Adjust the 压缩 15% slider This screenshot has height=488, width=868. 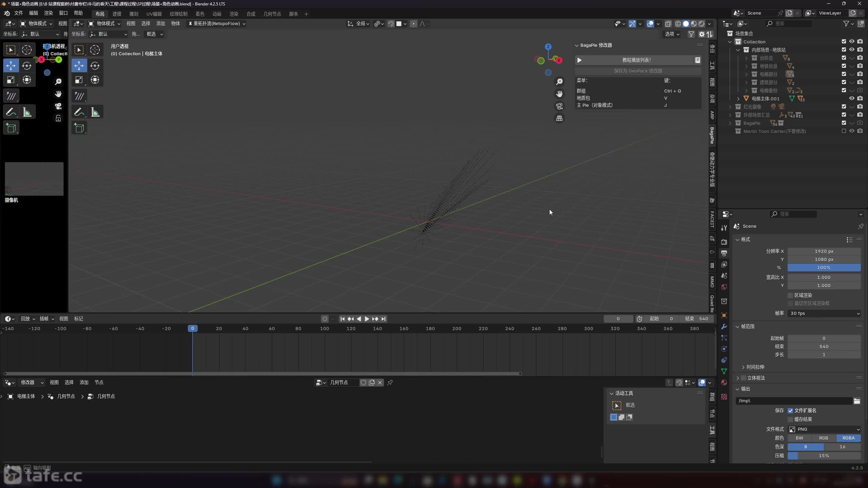pyautogui.click(x=824, y=455)
